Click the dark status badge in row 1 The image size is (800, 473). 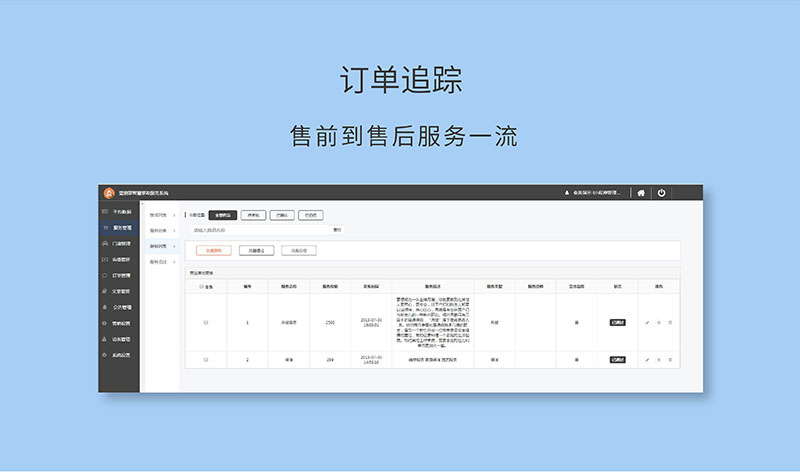coord(617,322)
